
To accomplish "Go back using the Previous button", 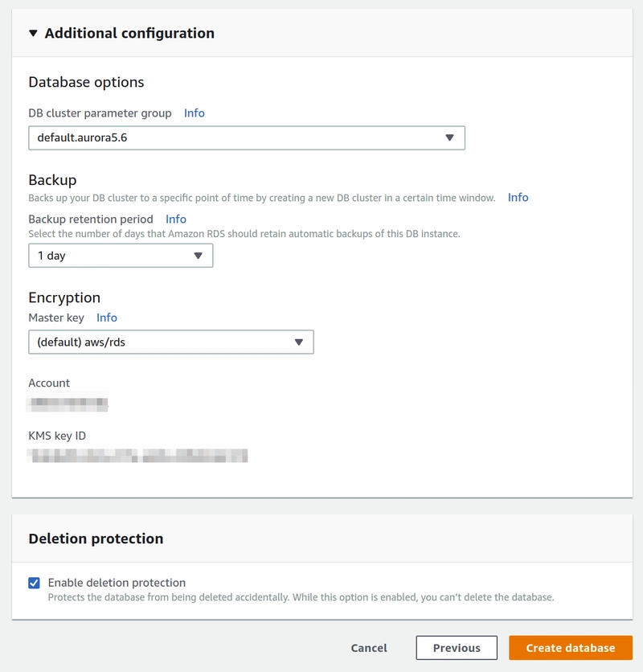I will pyautogui.click(x=457, y=648).
